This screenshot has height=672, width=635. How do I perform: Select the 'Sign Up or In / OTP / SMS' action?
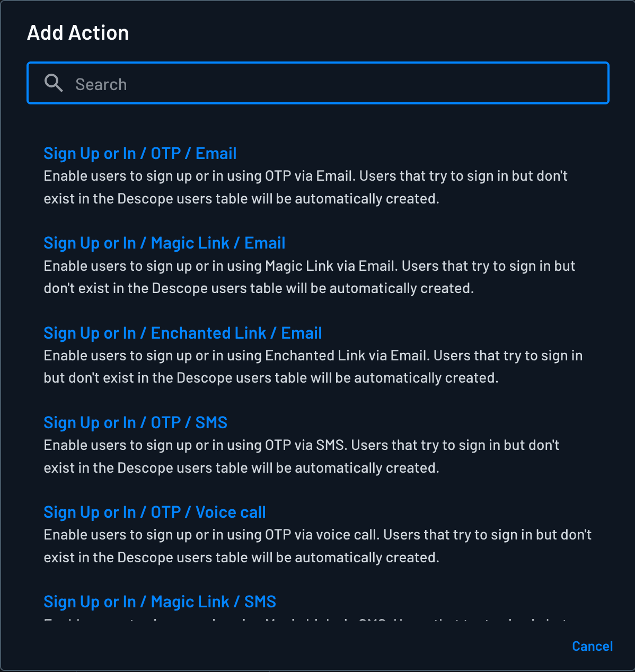(135, 422)
